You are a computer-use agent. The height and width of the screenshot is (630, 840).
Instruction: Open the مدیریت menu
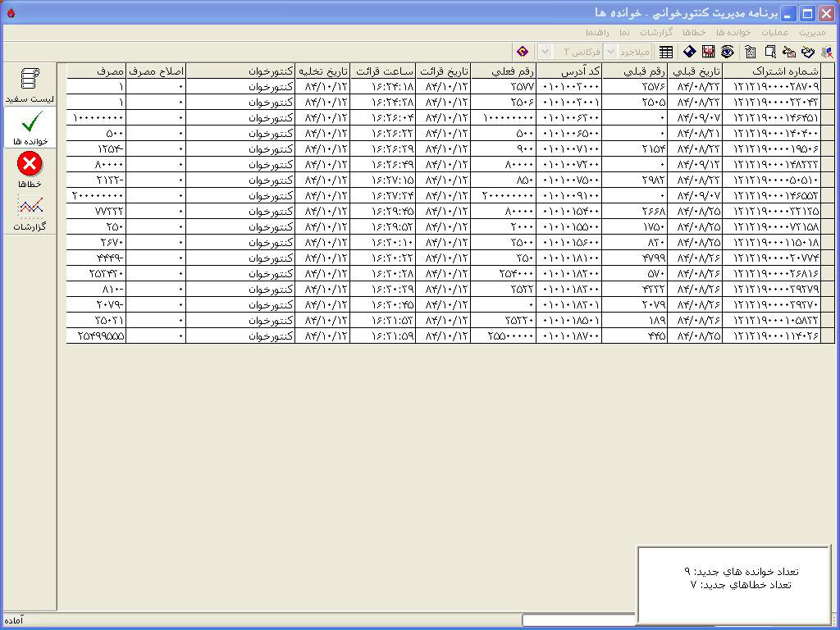pyautogui.click(x=811, y=32)
